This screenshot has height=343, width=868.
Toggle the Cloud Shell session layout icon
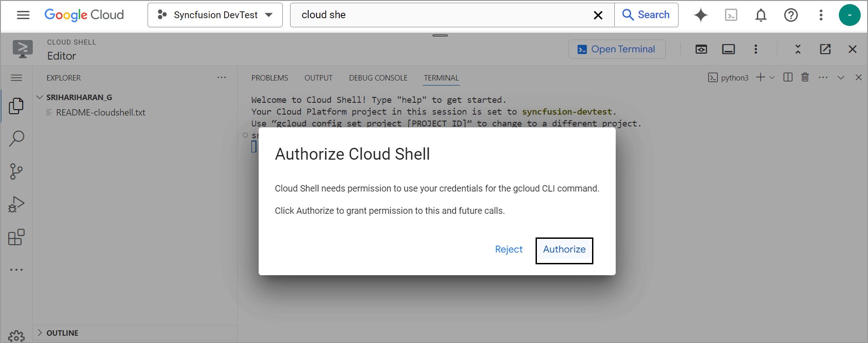729,49
